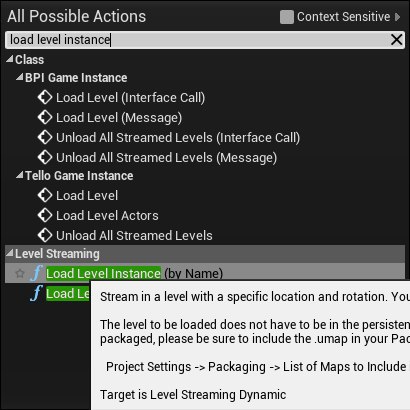Screen dimensions: 410x410
Task: Select Load Level Actors entry
Action: pyautogui.click(x=107, y=216)
